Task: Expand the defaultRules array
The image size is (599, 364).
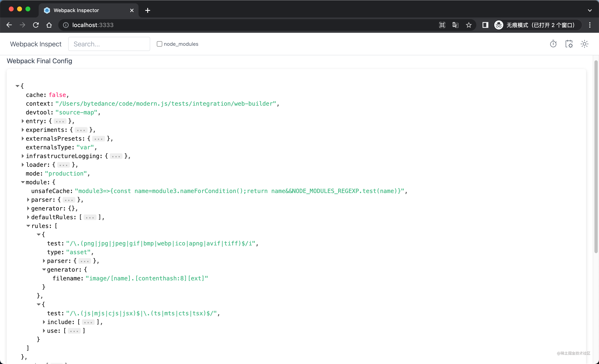Action: point(28,217)
